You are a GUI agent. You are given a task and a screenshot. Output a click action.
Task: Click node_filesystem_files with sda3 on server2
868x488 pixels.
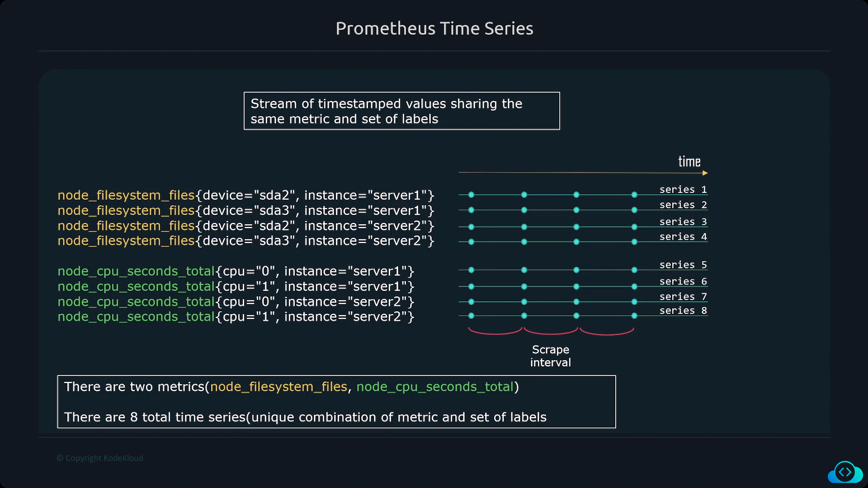click(246, 241)
